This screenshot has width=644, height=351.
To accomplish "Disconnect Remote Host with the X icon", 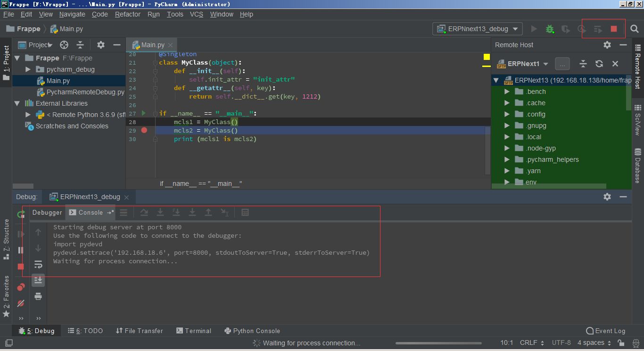I will tap(615, 64).
